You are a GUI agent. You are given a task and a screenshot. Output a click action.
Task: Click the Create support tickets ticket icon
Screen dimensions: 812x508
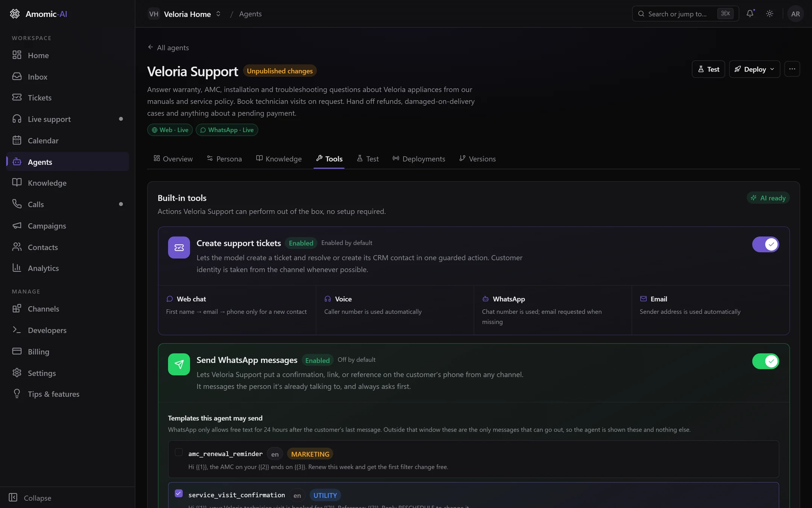tap(179, 247)
